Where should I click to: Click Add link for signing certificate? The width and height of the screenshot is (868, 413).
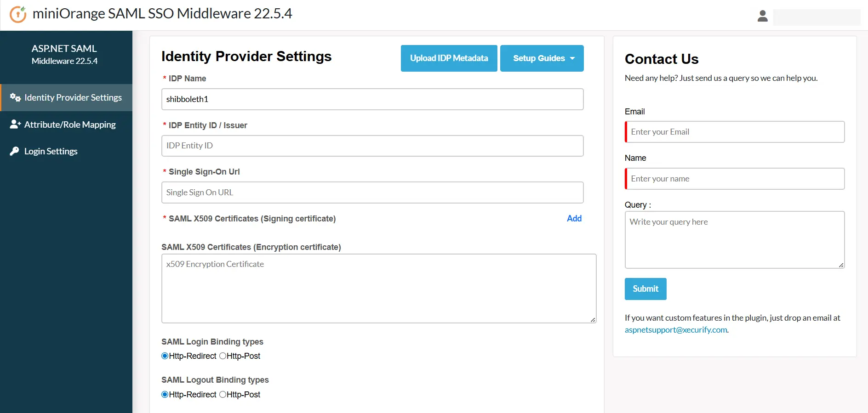tap(574, 219)
